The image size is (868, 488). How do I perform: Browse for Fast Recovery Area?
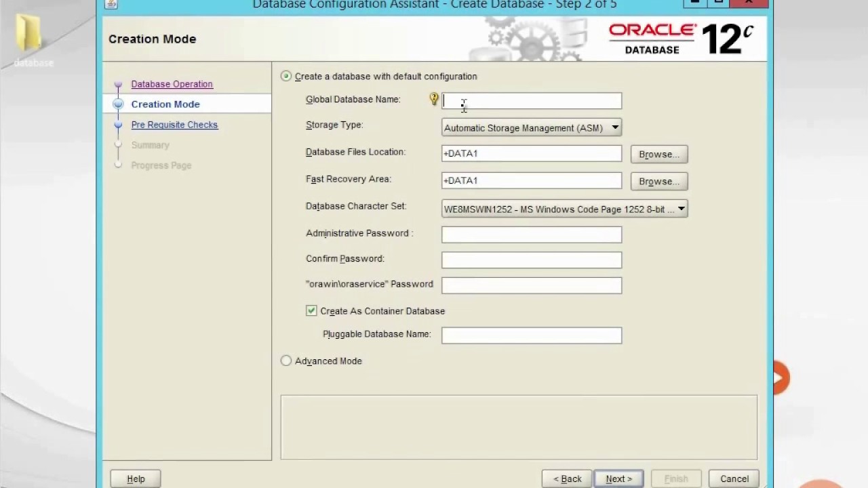[x=659, y=182]
